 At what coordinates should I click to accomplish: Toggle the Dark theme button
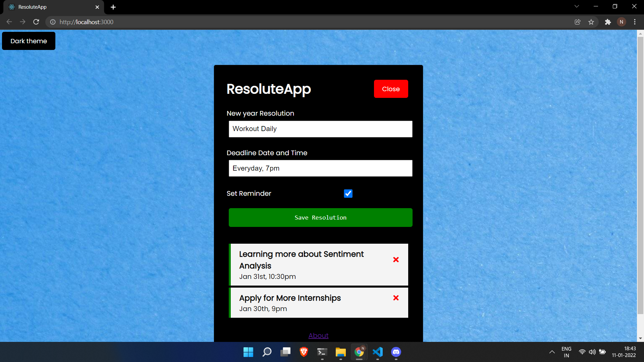click(x=29, y=41)
